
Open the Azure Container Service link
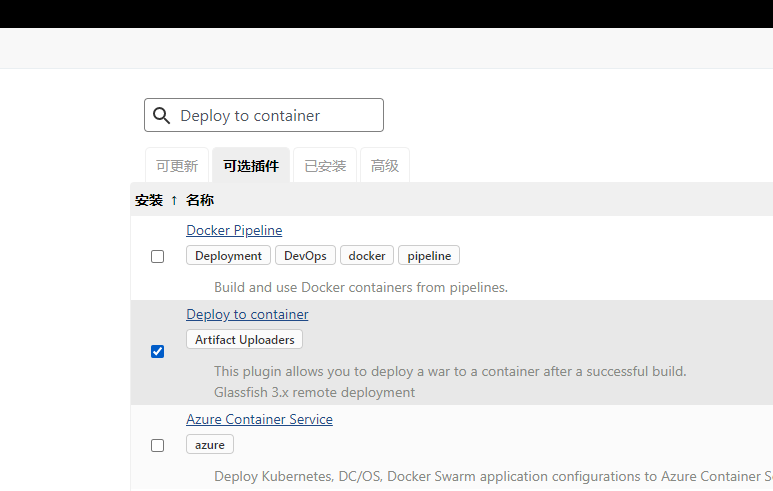click(x=259, y=420)
